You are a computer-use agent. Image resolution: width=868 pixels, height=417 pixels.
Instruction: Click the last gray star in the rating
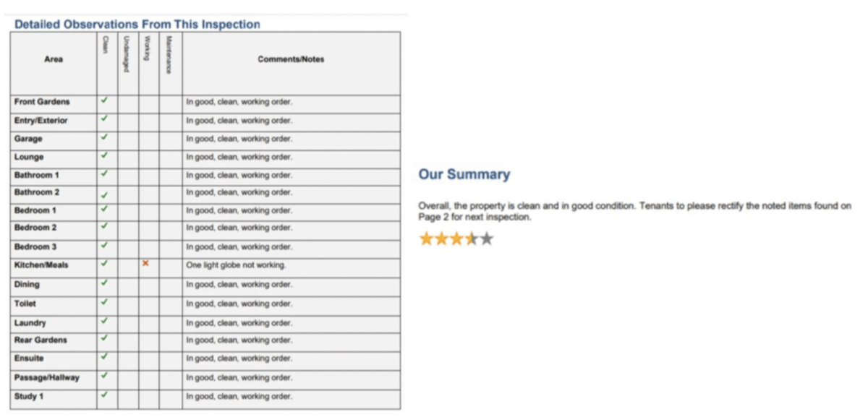pos(487,238)
